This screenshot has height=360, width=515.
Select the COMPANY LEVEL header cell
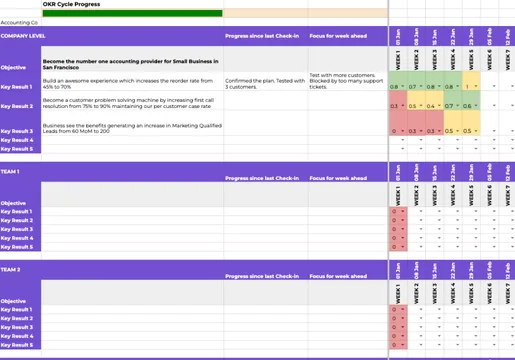(x=23, y=36)
